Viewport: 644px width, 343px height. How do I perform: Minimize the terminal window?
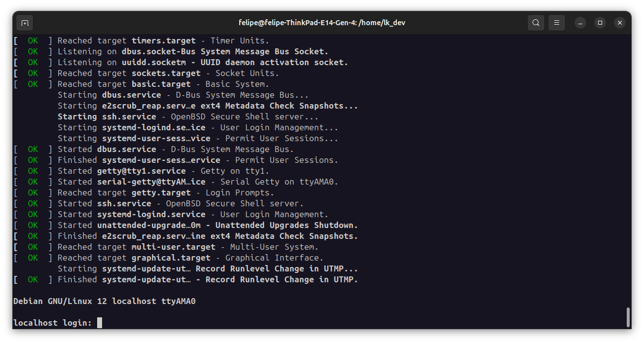coord(580,23)
